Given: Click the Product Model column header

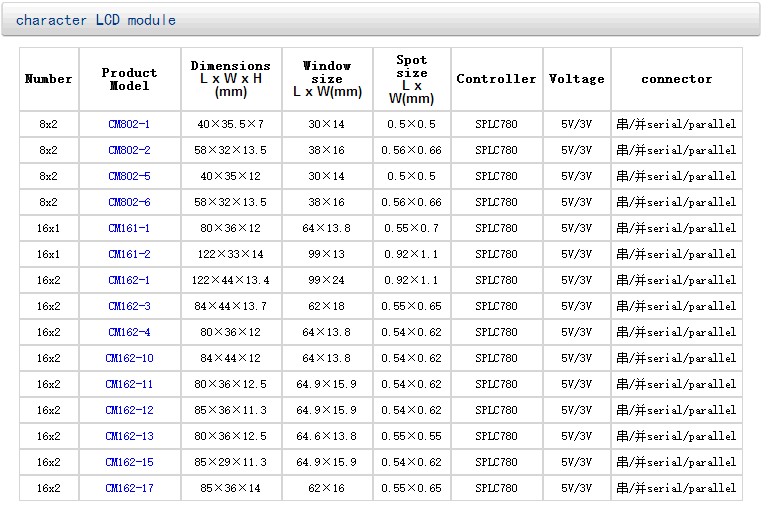Looking at the screenshot, I should 129,79.
